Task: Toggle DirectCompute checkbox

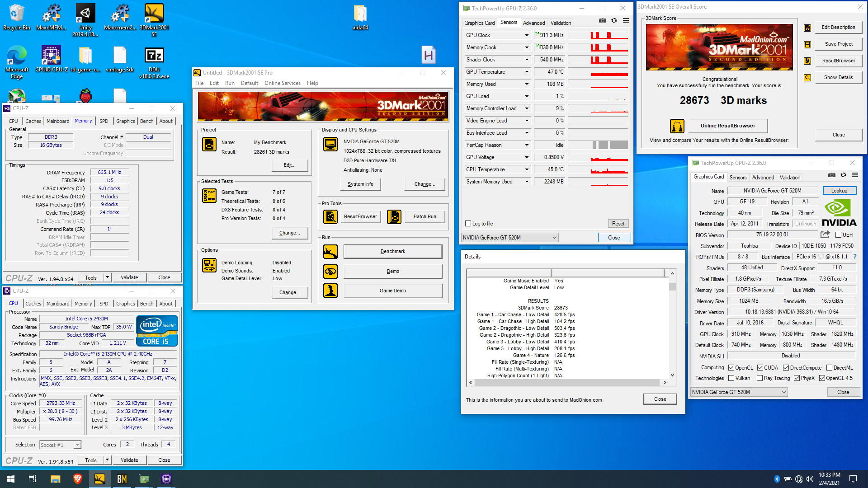Action: tap(786, 368)
